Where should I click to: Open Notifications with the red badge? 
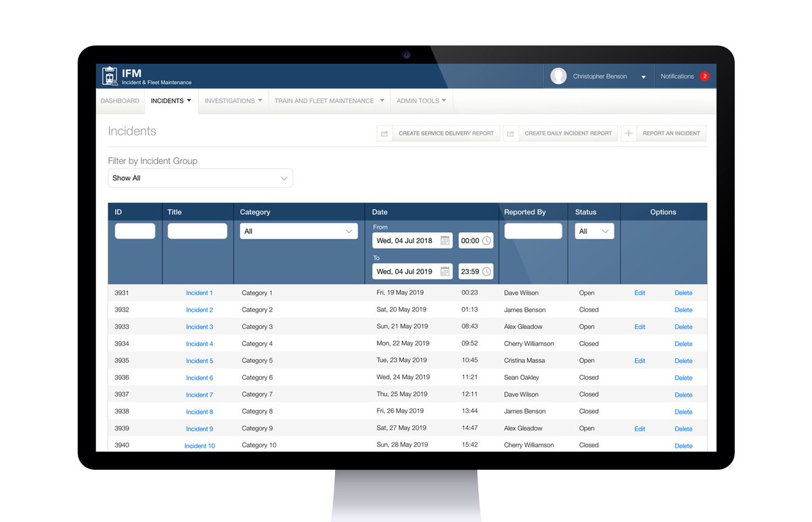point(684,76)
